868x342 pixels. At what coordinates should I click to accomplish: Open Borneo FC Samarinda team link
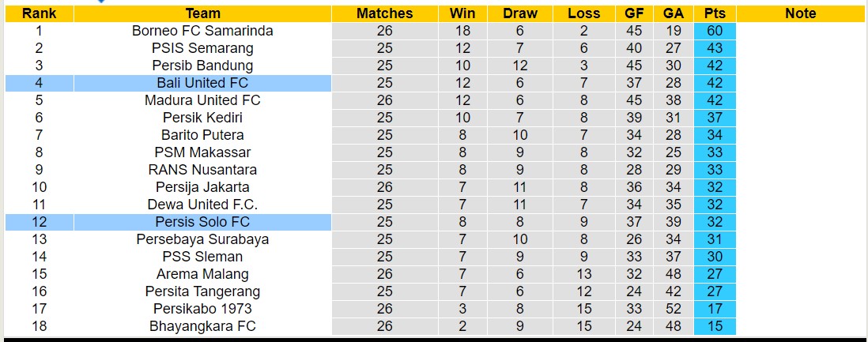point(203,31)
